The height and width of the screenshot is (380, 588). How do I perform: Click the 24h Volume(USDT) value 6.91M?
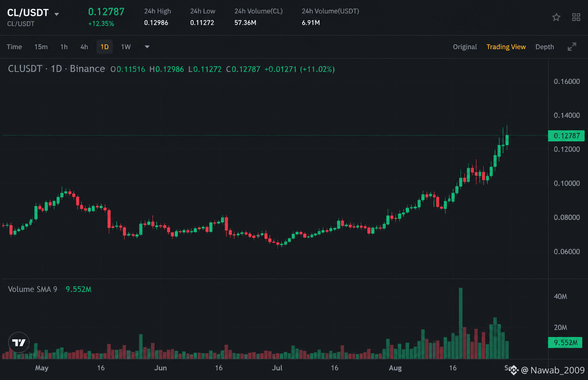pyautogui.click(x=311, y=23)
